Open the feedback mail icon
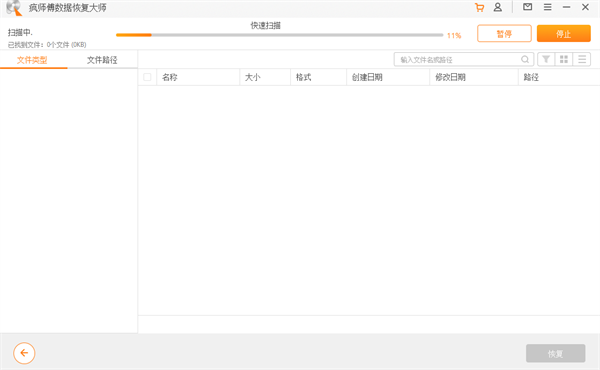 point(527,7)
